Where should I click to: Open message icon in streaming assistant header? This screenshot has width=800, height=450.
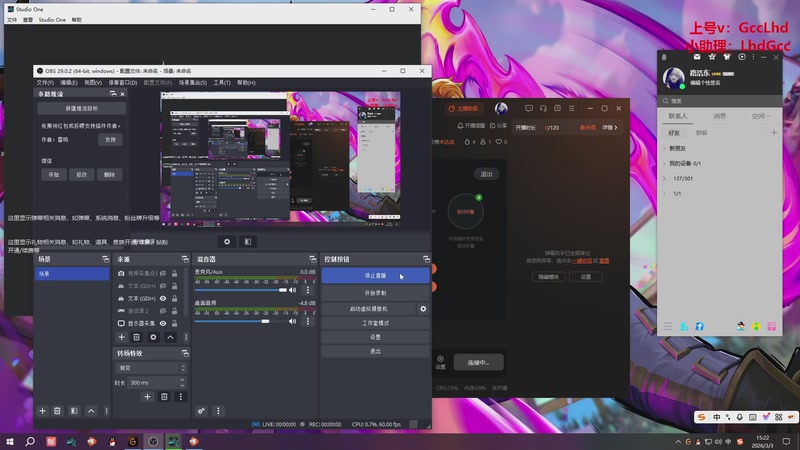click(x=529, y=108)
